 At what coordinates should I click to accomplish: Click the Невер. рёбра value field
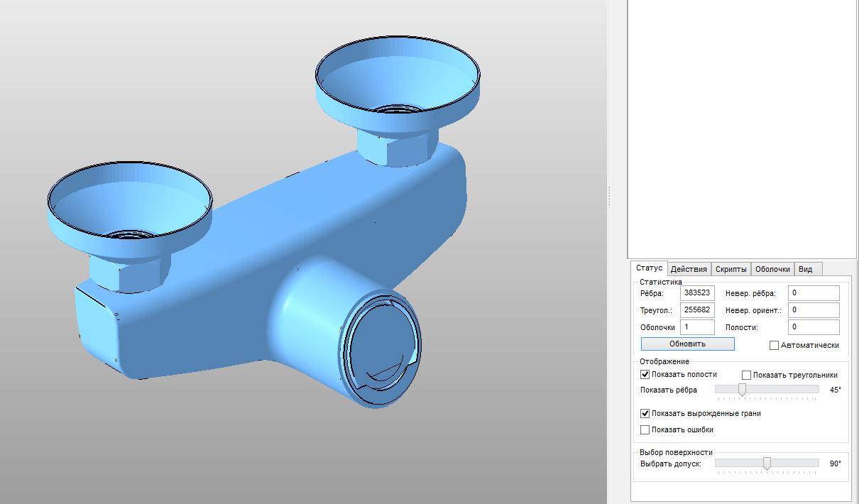(x=814, y=292)
